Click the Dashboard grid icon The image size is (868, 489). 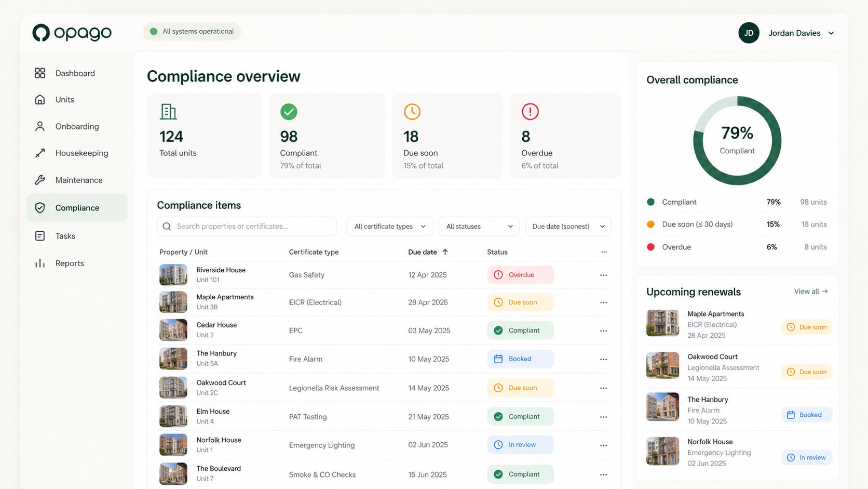click(x=40, y=73)
